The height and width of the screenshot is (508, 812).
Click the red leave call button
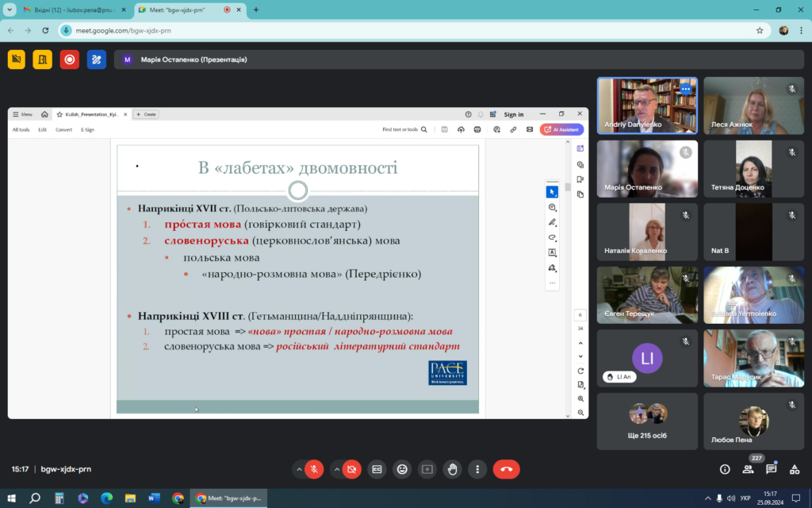(506, 469)
